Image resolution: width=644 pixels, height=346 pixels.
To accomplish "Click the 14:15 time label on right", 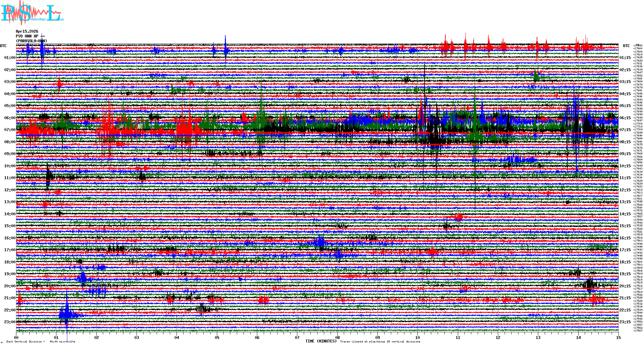I will click(x=625, y=214).
